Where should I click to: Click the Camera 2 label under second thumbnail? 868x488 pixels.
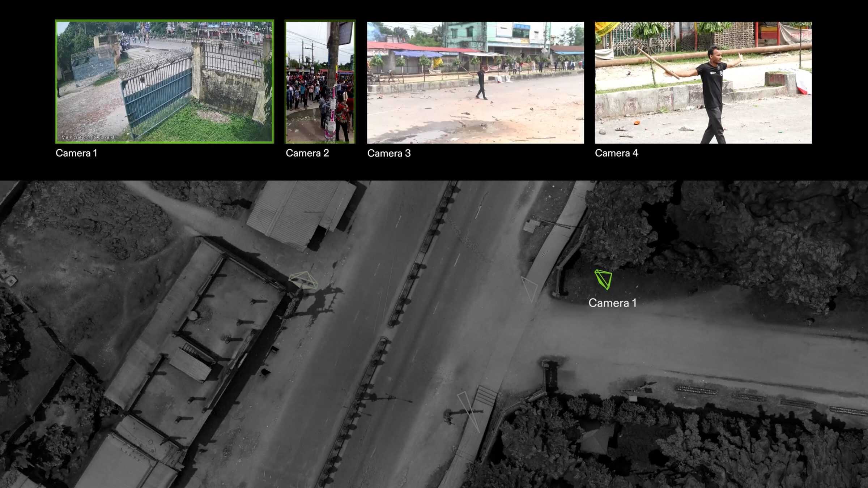tap(307, 153)
